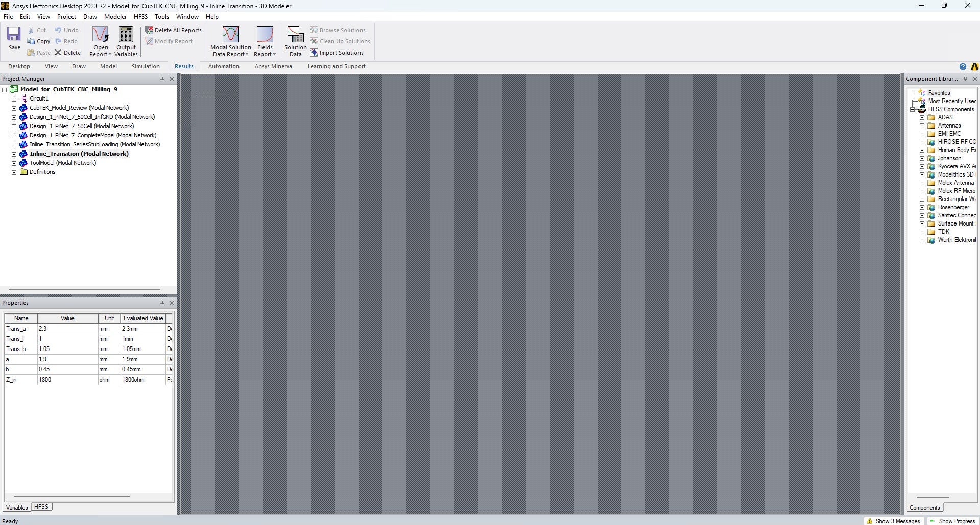980x525 pixels.
Task: Click the Copy icon in the ribbon
Action: 31,41
